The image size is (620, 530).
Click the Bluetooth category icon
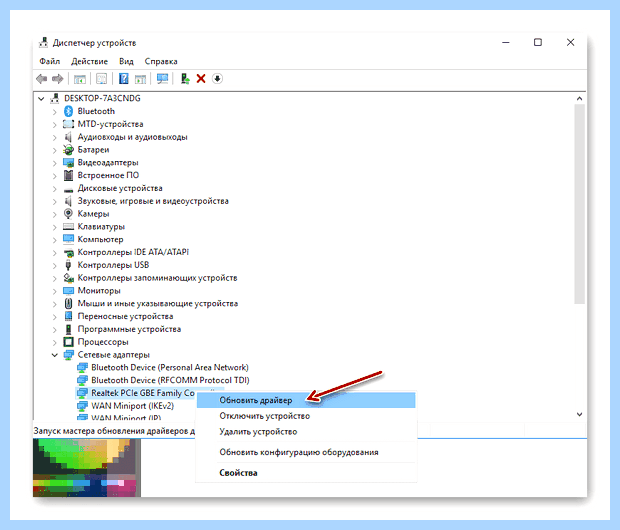pos(68,111)
